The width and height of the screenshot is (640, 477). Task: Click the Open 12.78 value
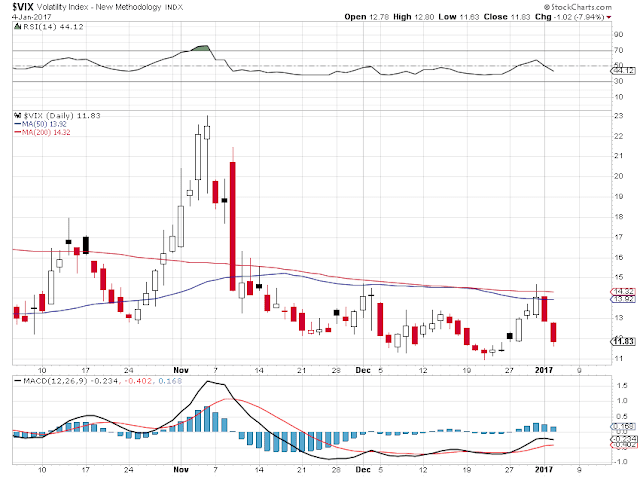[367, 17]
